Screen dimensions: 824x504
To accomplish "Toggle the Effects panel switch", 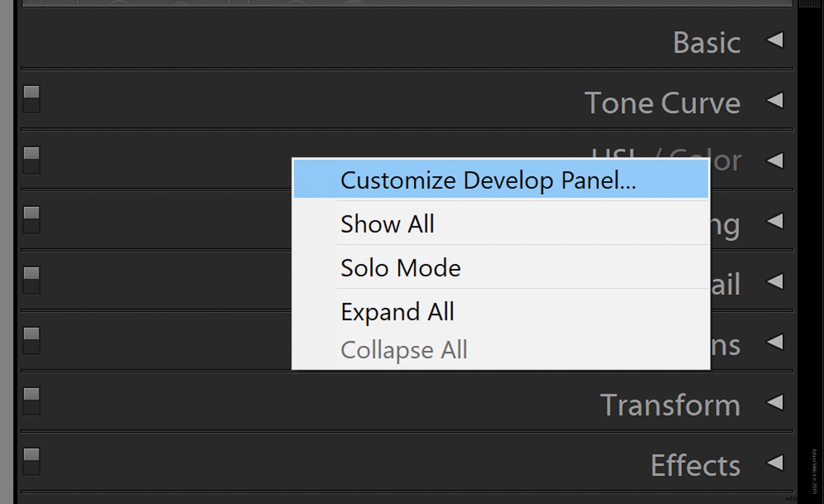I will pos(31,462).
